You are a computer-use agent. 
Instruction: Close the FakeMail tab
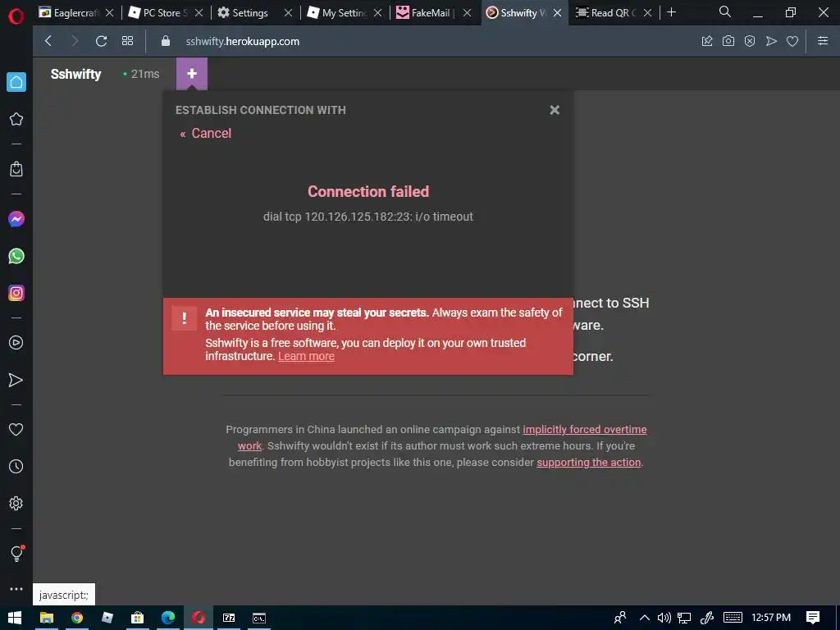[x=467, y=13]
